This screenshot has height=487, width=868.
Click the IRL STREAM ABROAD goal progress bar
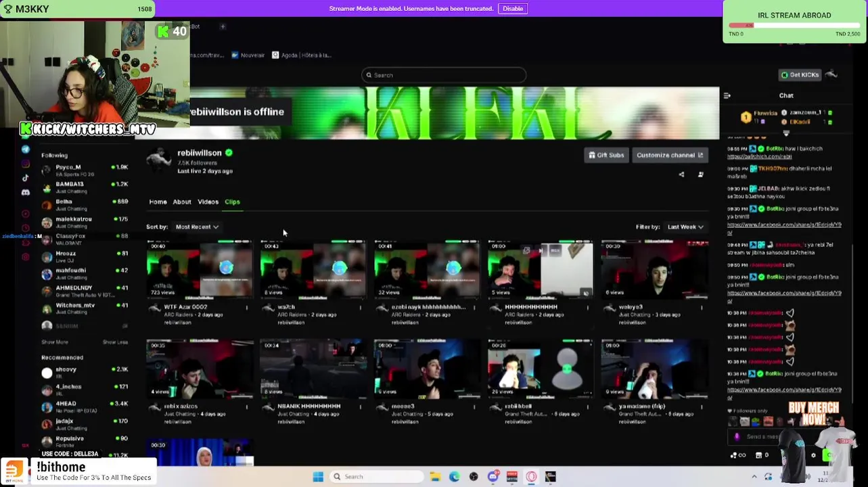click(x=794, y=26)
